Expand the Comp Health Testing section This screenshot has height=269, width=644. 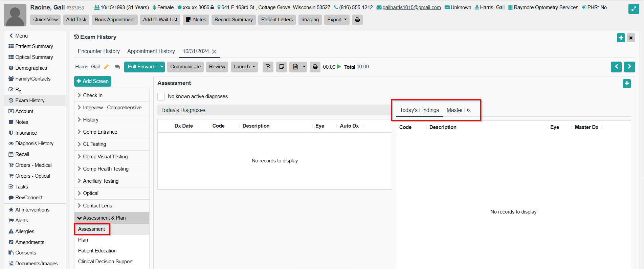pos(105,169)
